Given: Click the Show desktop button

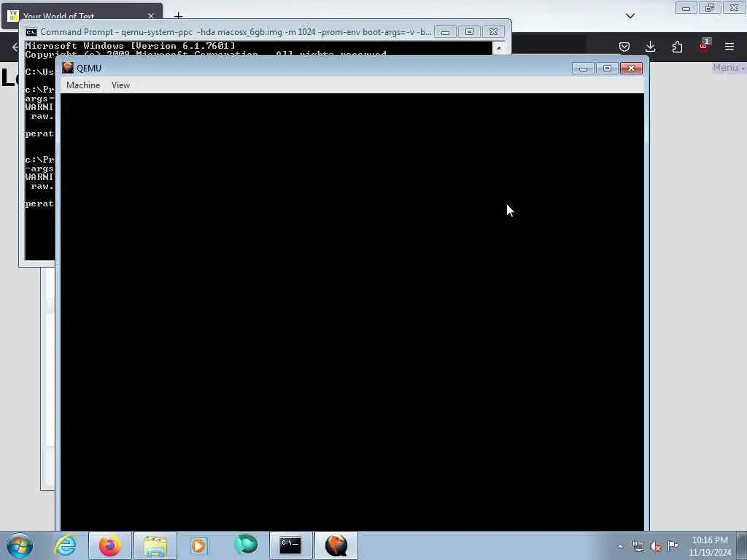Looking at the screenshot, I should pyautogui.click(x=742, y=545).
